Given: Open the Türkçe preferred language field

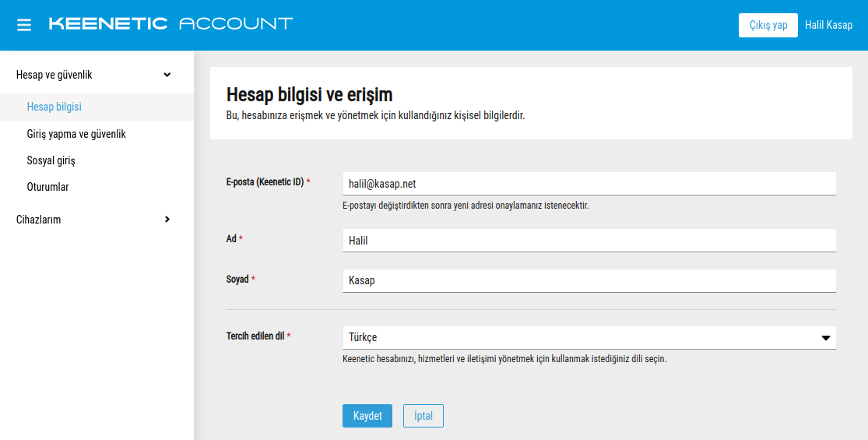Looking at the screenshot, I should [x=576, y=338].
